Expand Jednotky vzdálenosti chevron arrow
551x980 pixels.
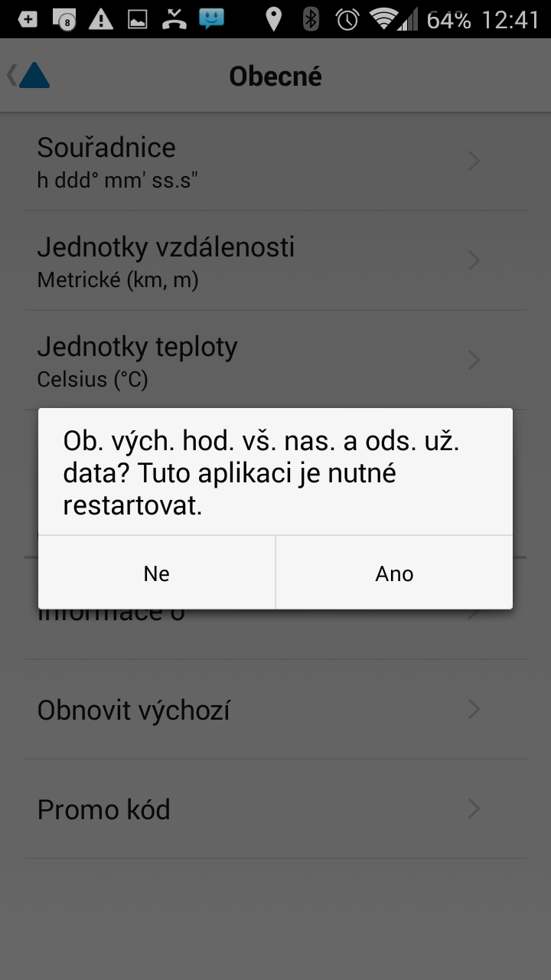474,260
